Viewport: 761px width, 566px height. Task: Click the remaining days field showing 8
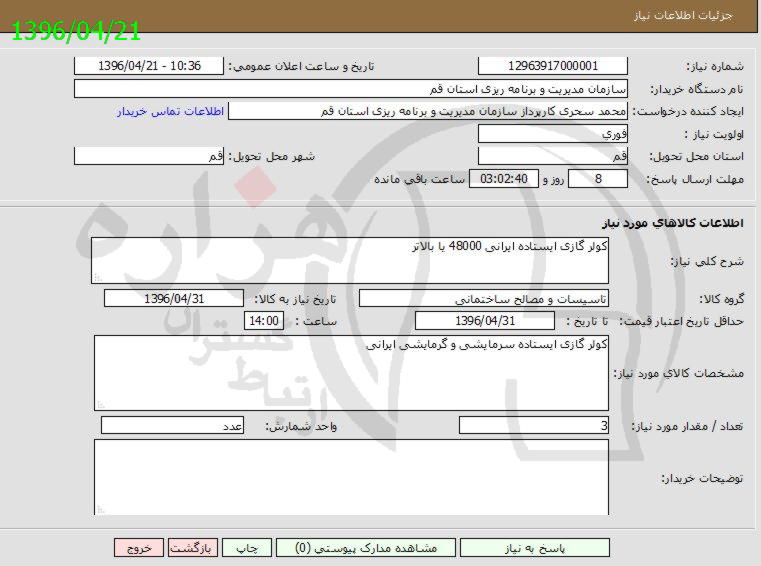point(598,179)
